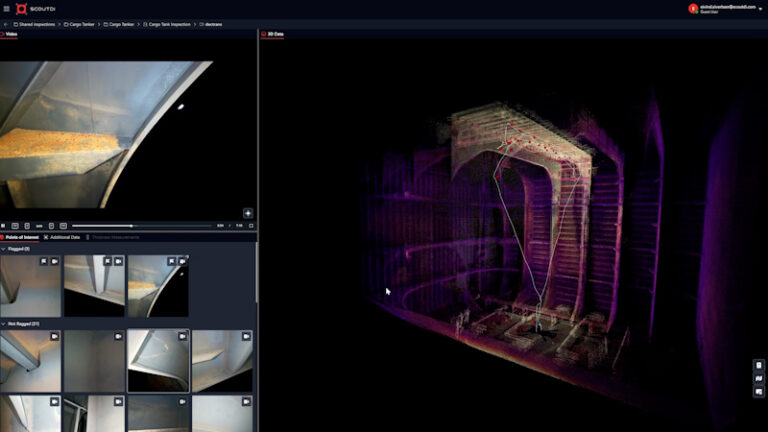The height and width of the screenshot is (432, 768).
Task: Switch to Thickness Measurements tab
Action: pyautogui.click(x=113, y=238)
